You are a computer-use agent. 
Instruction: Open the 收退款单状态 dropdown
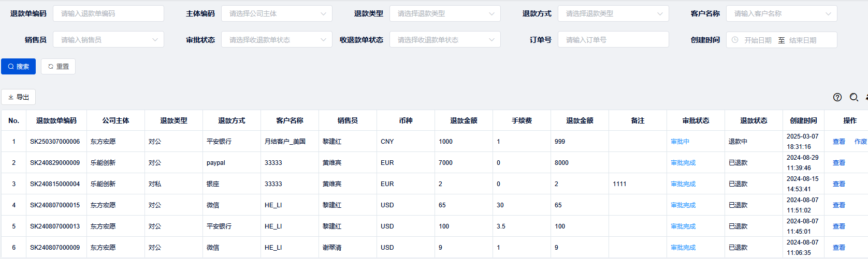[445, 40]
